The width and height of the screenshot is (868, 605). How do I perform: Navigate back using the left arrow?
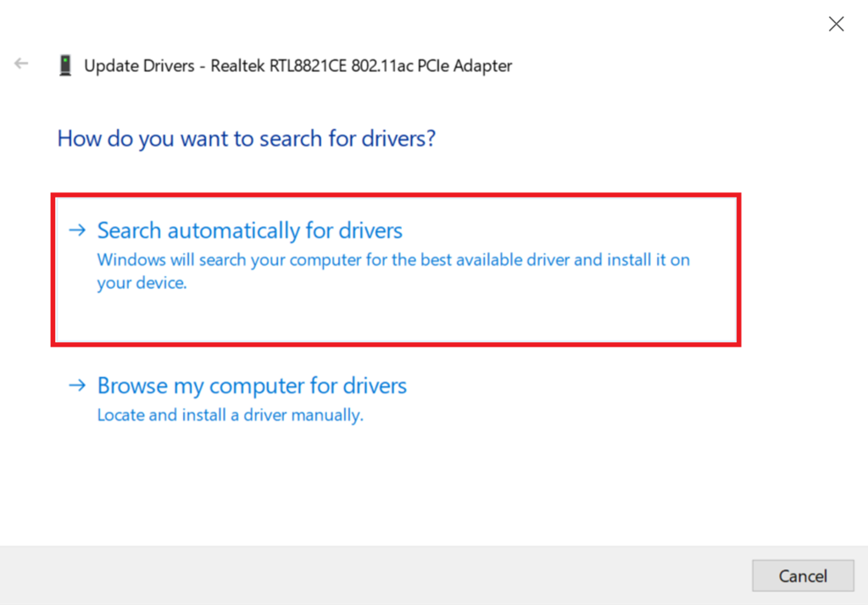(x=20, y=63)
